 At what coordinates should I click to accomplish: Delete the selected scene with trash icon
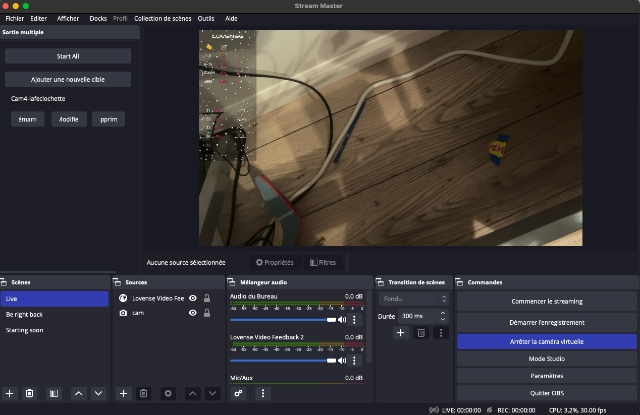tap(30, 394)
